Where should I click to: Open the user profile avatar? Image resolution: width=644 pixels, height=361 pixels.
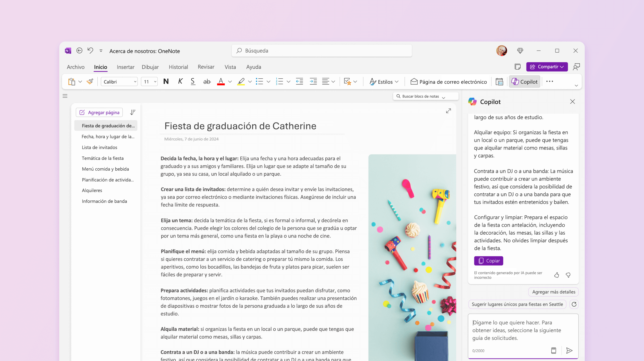[502, 51]
